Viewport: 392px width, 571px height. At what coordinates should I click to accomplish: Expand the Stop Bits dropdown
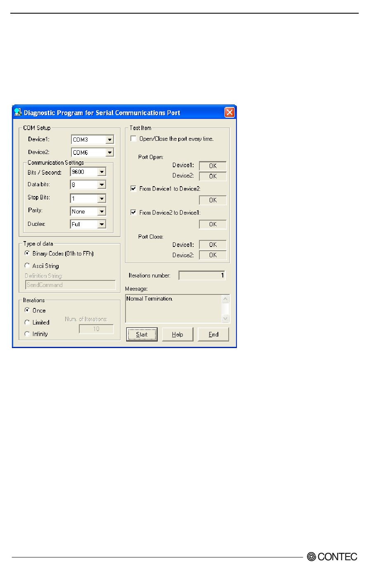pyautogui.click(x=102, y=199)
